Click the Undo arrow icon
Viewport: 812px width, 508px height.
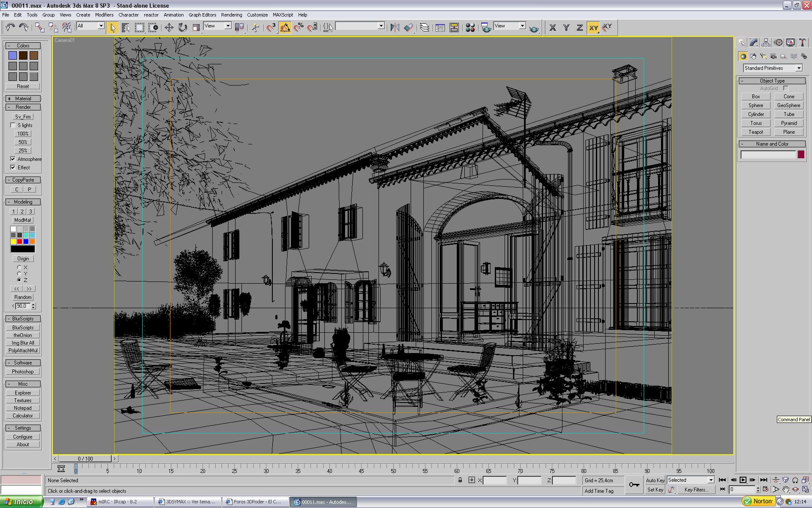(x=10, y=28)
